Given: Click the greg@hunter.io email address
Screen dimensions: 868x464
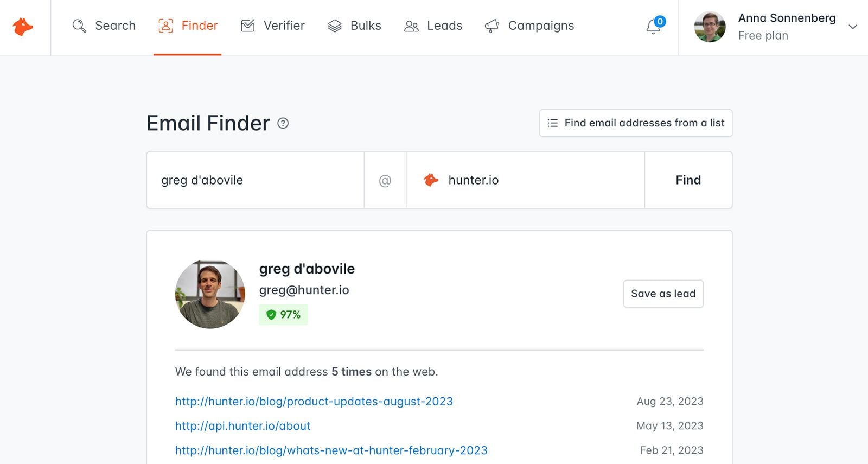Looking at the screenshot, I should pyautogui.click(x=304, y=290).
